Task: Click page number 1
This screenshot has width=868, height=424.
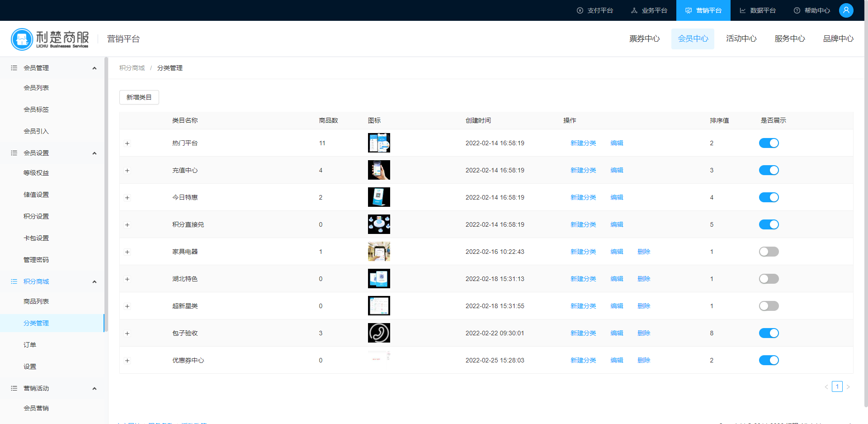Action: click(x=837, y=386)
